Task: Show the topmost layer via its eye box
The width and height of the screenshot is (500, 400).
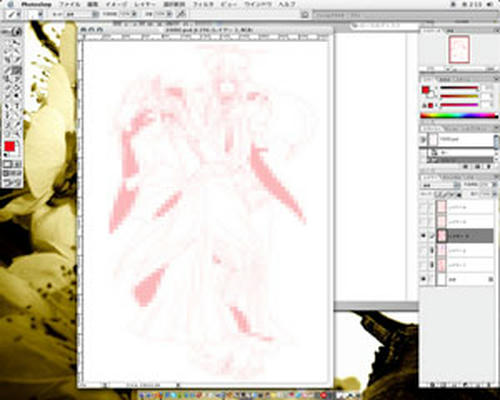Action: 423,207
